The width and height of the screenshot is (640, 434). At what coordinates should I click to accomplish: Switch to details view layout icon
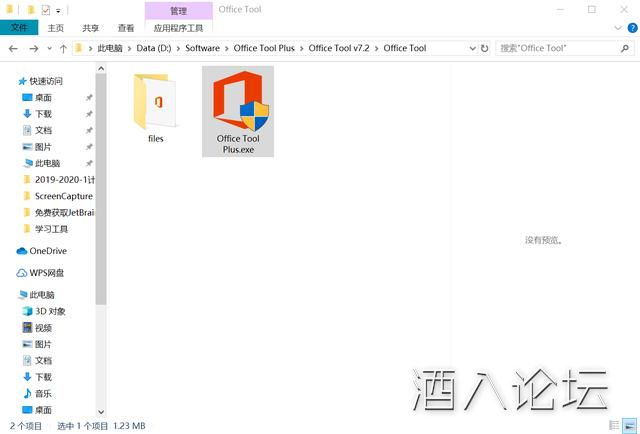(614, 425)
